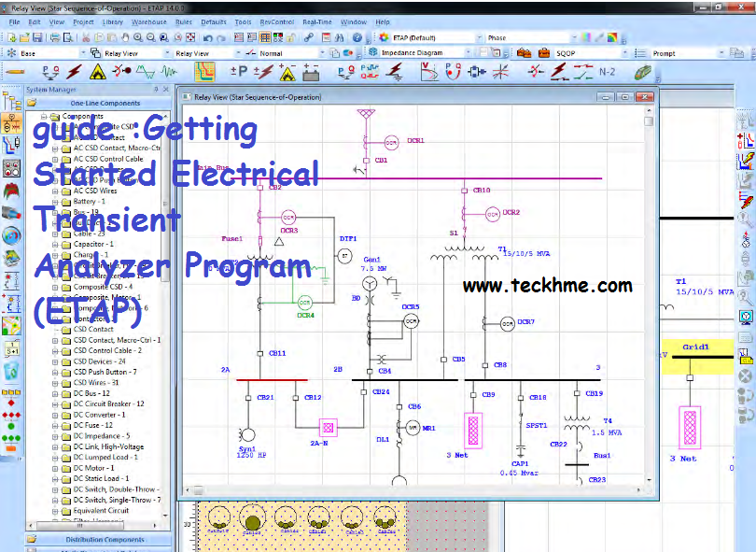The image size is (756, 552).
Task: Open the Impedance Diagram dropdown
Action: tap(468, 52)
